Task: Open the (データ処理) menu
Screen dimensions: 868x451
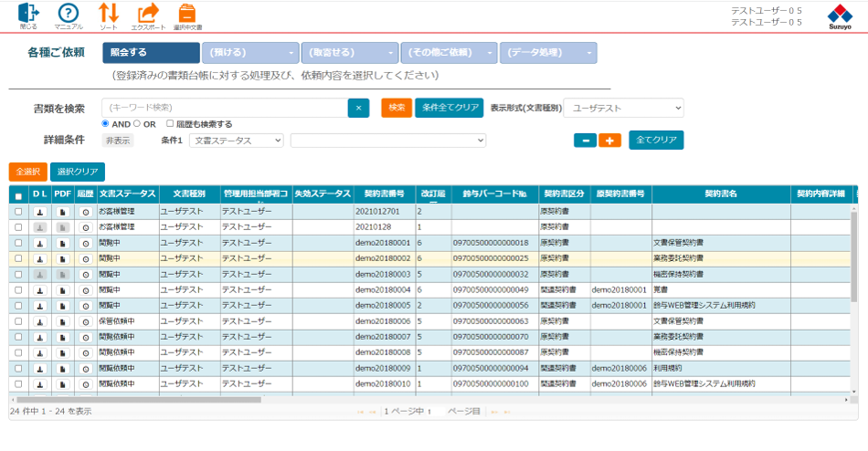Action: [x=548, y=53]
